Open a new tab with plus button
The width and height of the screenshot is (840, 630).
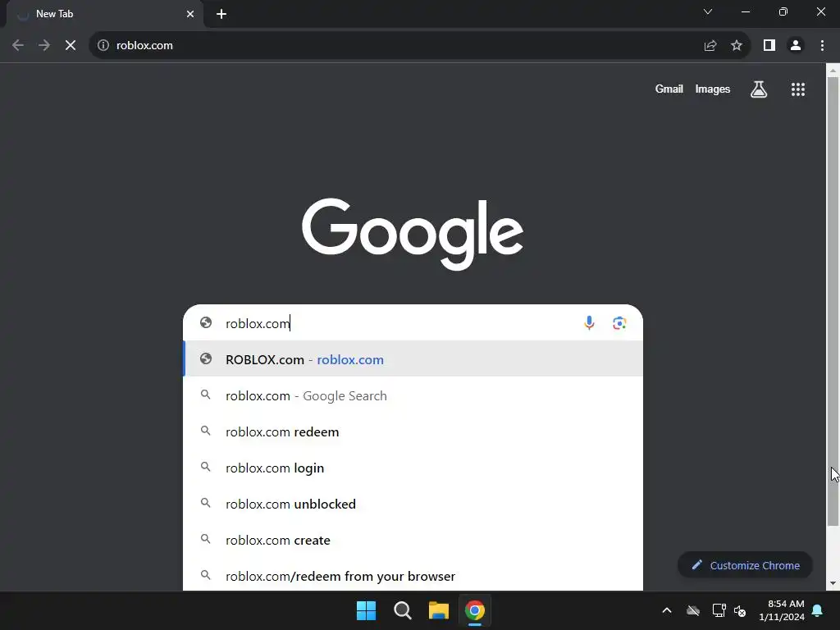click(221, 14)
